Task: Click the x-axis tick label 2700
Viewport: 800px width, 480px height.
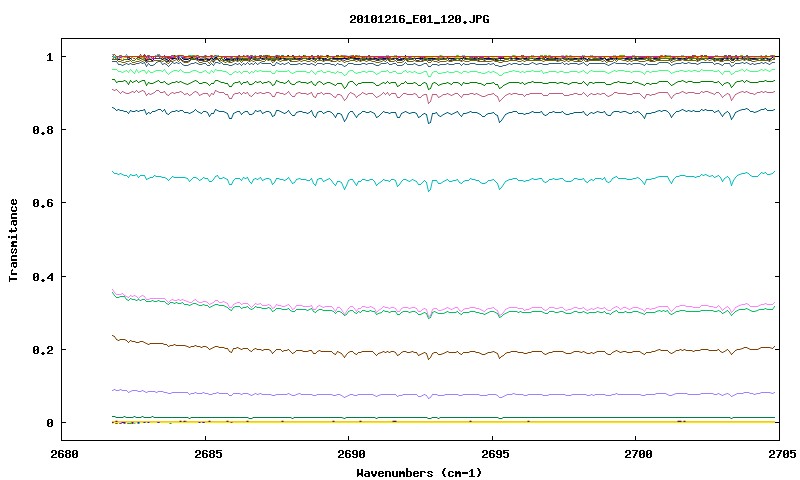Action: tap(638, 454)
